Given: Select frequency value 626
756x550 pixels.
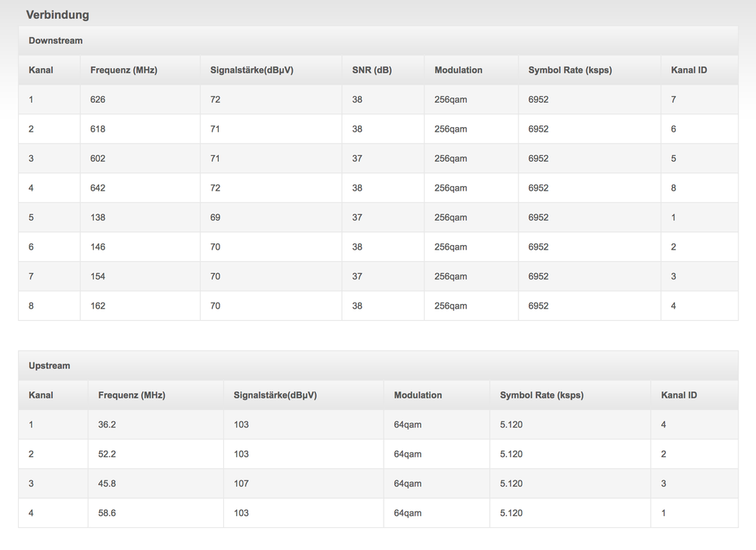Looking at the screenshot, I should (x=98, y=99).
